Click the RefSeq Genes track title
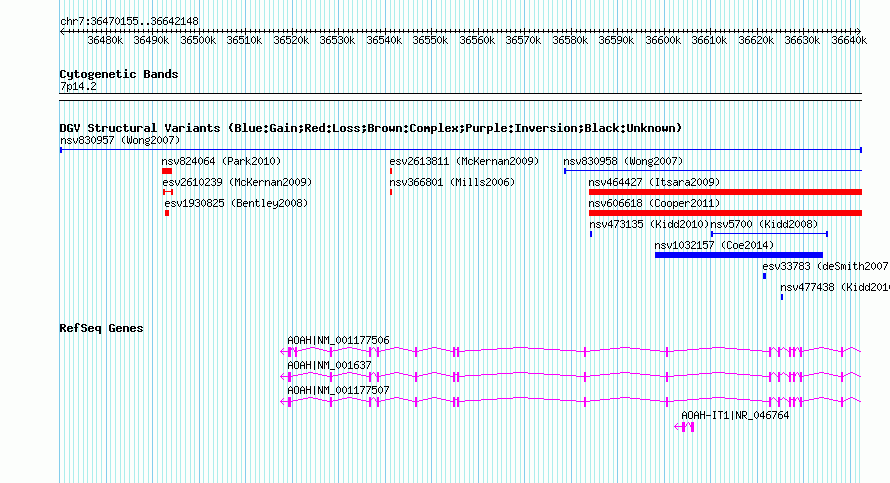The width and height of the screenshot is (890, 483). (x=101, y=328)
